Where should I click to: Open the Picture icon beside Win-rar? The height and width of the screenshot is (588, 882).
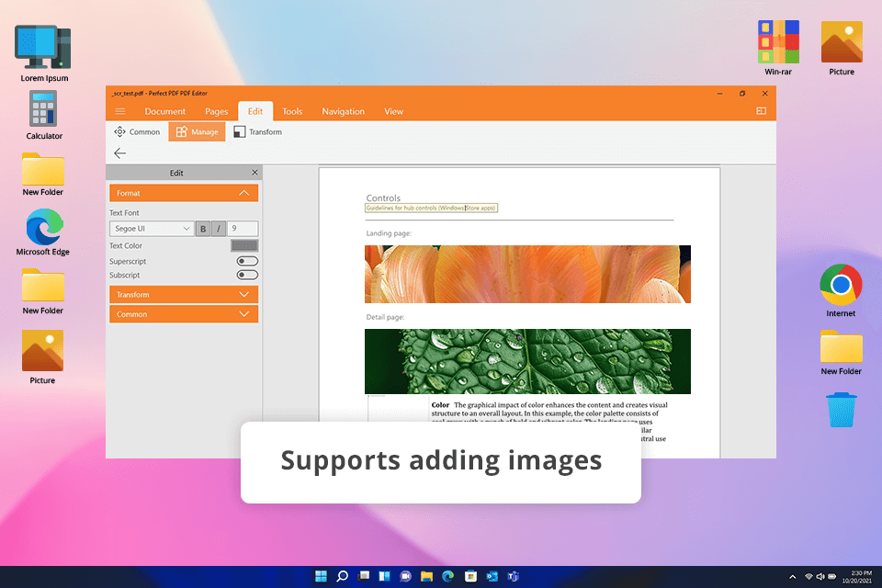click(842, 48)
